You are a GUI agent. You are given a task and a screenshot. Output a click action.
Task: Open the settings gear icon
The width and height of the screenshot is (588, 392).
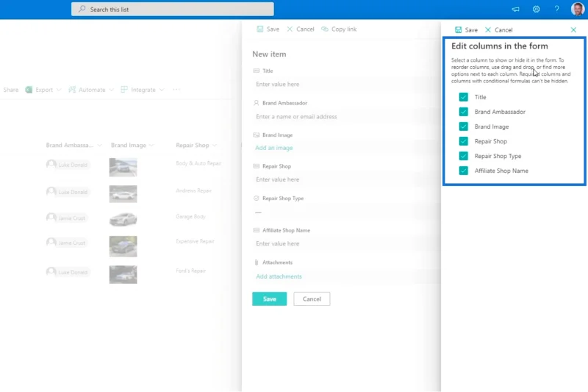(x=537, y=10)
